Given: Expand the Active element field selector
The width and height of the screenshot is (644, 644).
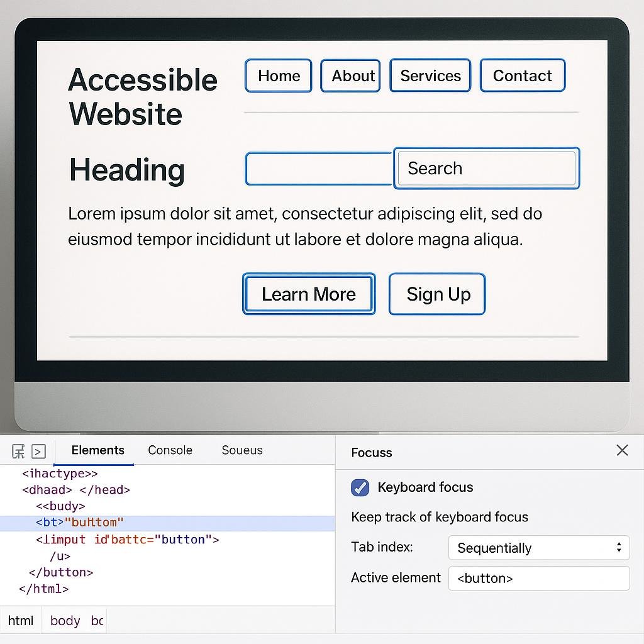Looking at the screenshot, I should tap(538, 578).
